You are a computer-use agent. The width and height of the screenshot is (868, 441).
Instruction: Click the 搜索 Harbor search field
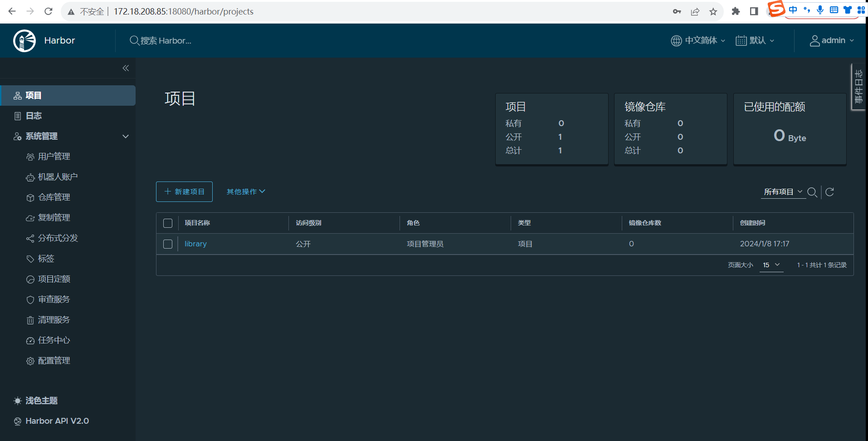pyautogui.click(x=166, y=40)
